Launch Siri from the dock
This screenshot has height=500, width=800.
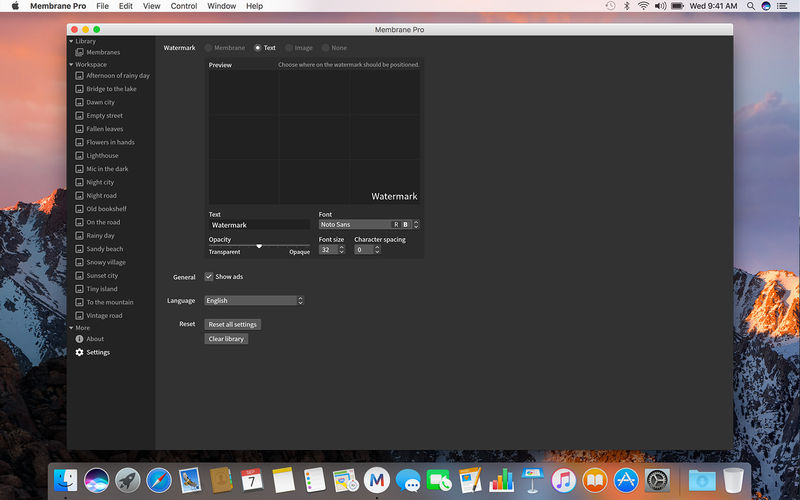point(96,480)
